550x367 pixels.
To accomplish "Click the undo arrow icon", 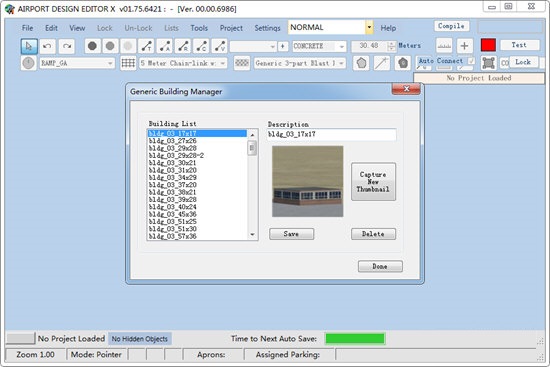I will tap(47, 46).
